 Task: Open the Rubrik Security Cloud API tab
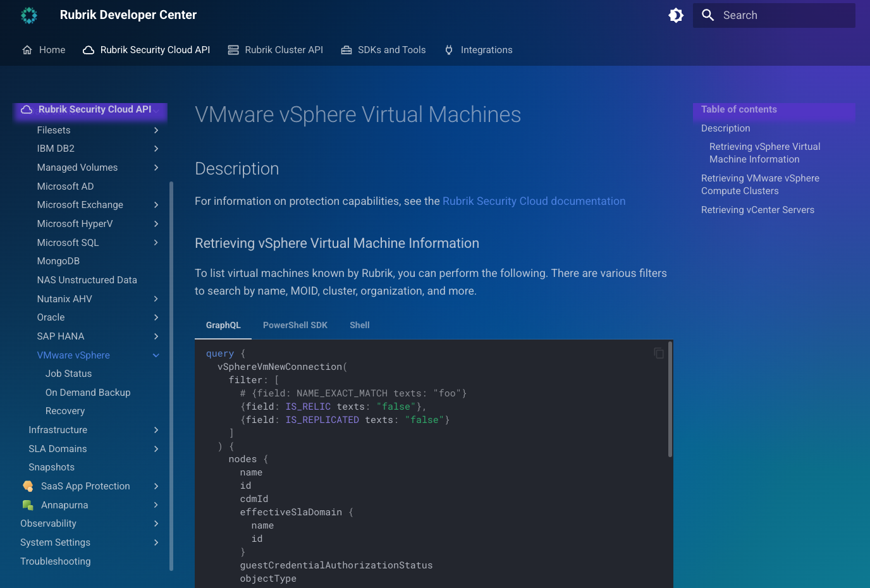(x=147, y=50)
